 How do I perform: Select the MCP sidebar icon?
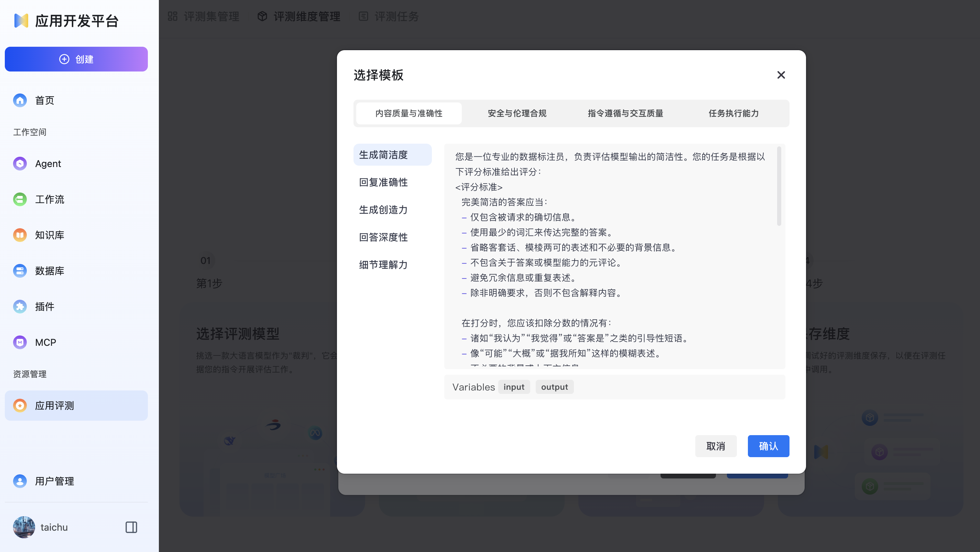(x=19, y=342)
